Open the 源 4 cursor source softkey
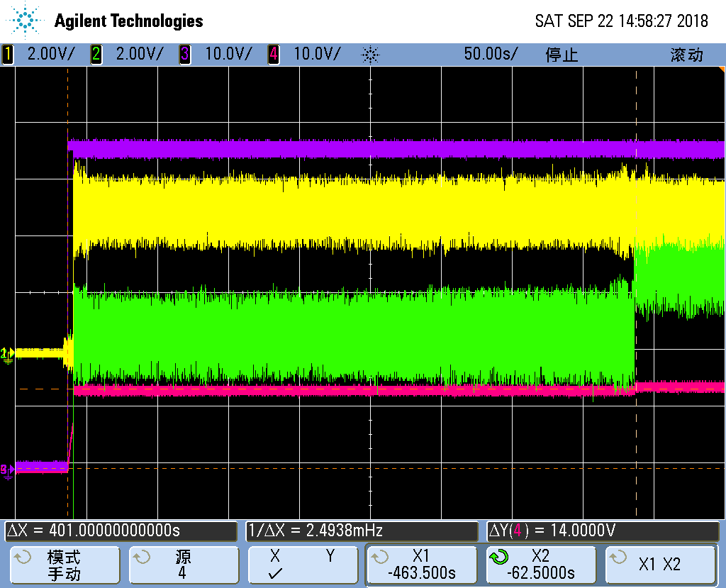 (x=184, y=565)
